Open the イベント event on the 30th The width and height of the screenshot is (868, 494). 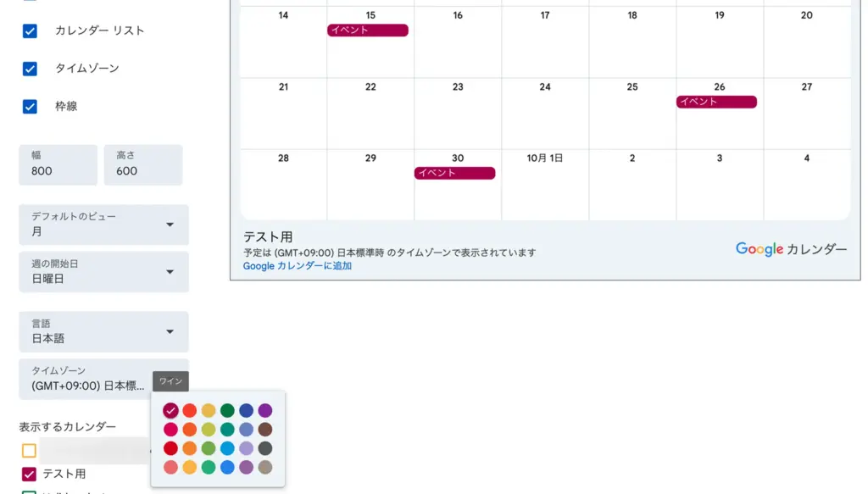[x=454, y=173]
